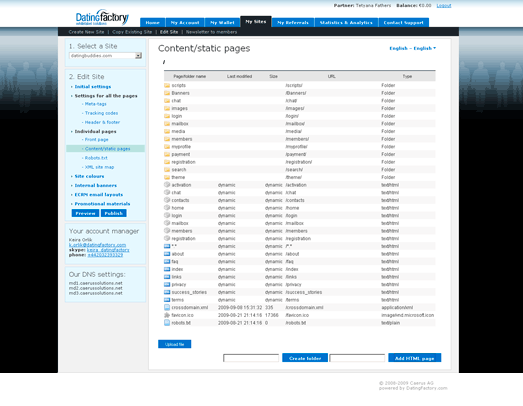Click the scripts folder icon
This screenshot has width=523, height=406.
(x=167, y=85)
